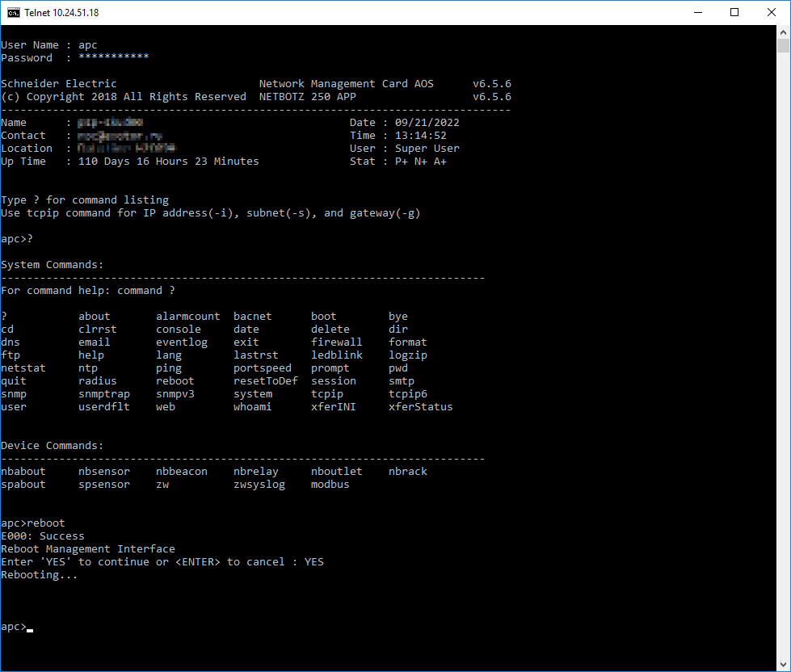Click the 'snmpv3' command text
791x672 pixels.
point(175,393)
